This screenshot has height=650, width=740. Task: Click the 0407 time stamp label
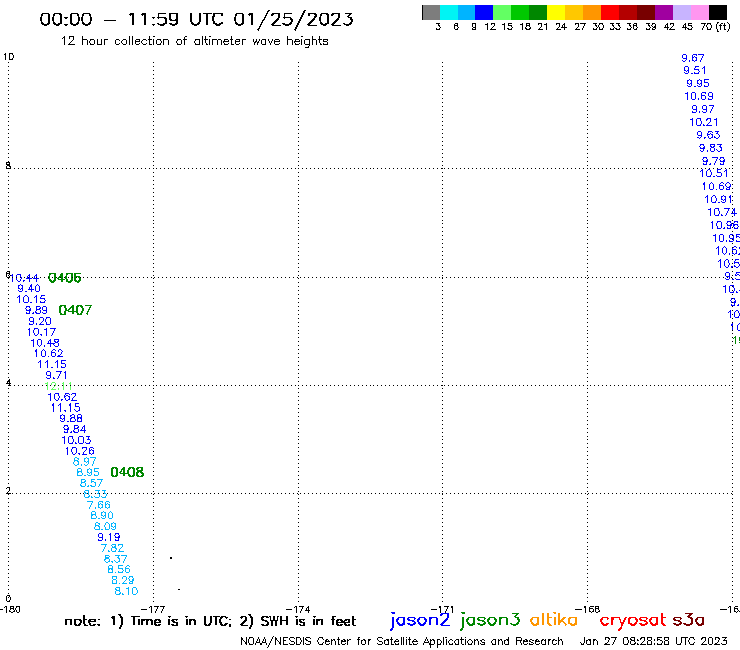pyautogui.click(x=75, y=310)
